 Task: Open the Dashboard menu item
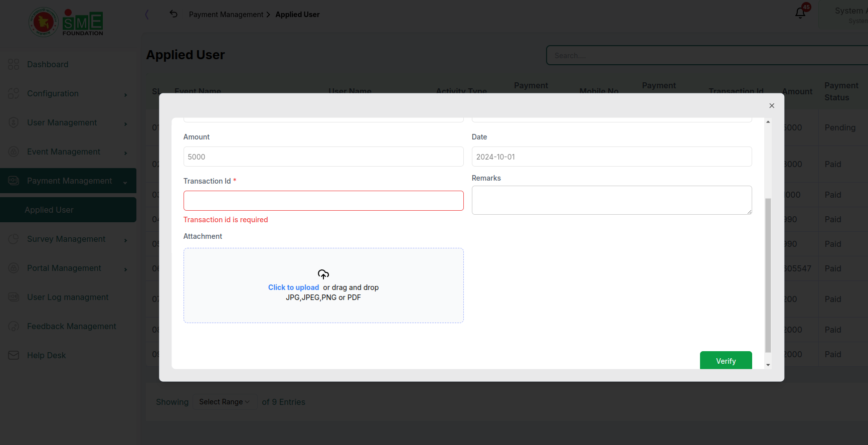click(x=68, y=64)
